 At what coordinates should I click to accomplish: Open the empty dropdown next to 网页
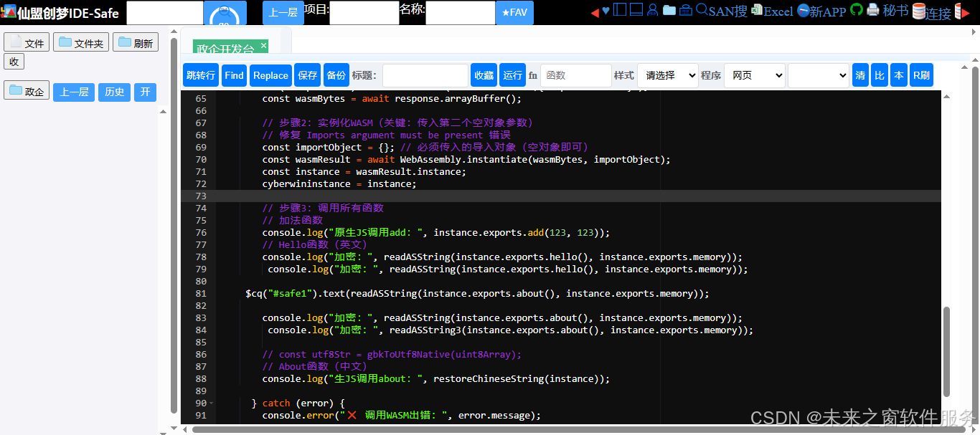click(819, 75)
